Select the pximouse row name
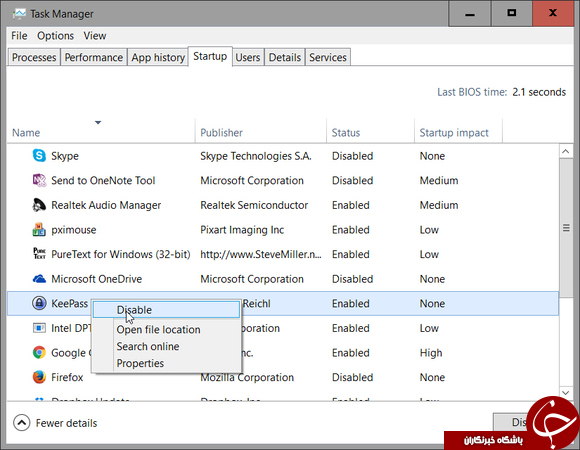Image resolution: width=580 pixels, height=450 pixels. 74,230
